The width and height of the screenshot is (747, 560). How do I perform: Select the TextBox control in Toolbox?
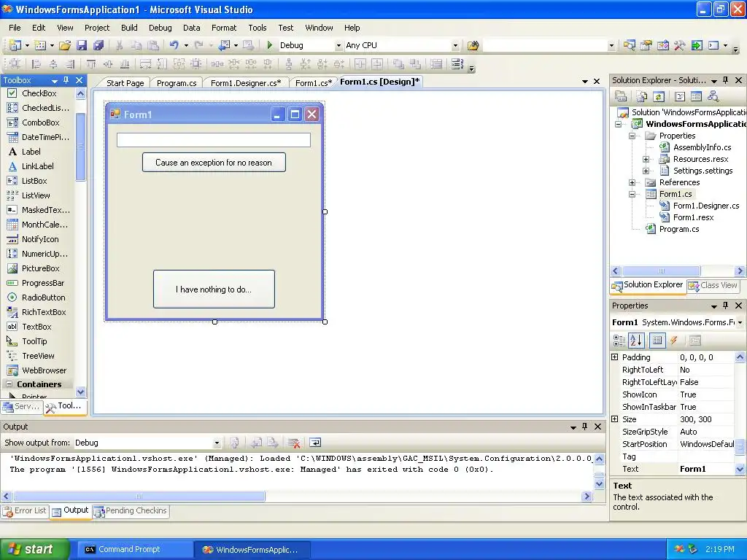click(36, 327)
